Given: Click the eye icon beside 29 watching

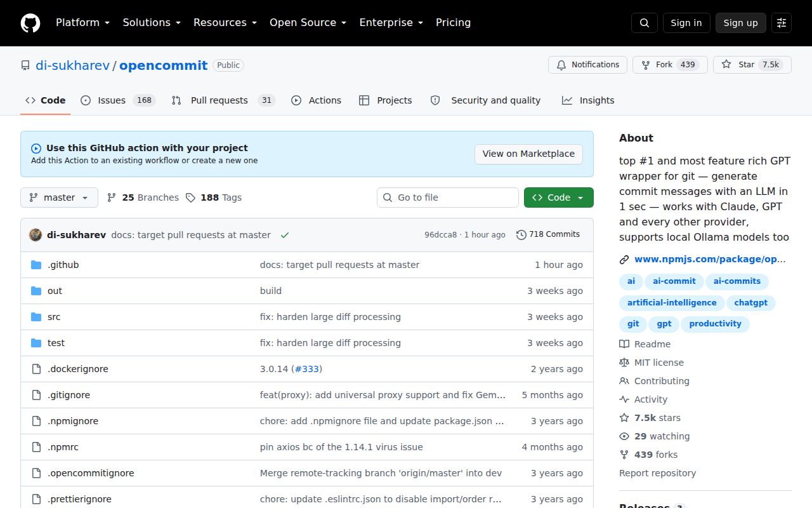Looking at the screenshot, I should (x=624, y=436).
